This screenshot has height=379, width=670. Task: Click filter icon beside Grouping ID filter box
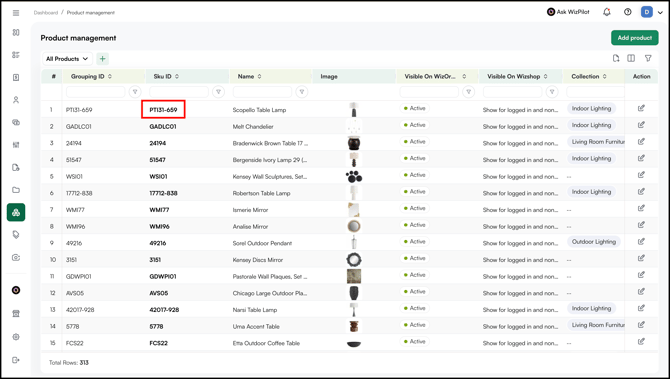[x=135, y=91]
